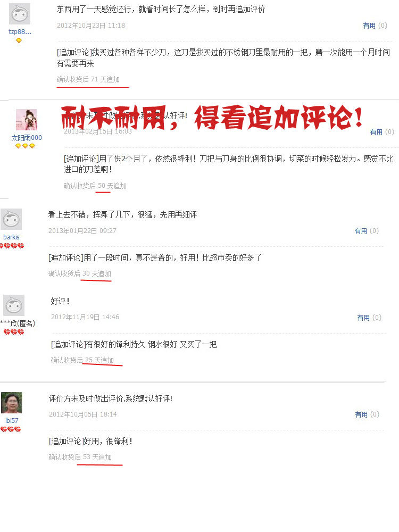
Task: Click three yellow diamonds under 太阳雨000
Action: (25, 146)
